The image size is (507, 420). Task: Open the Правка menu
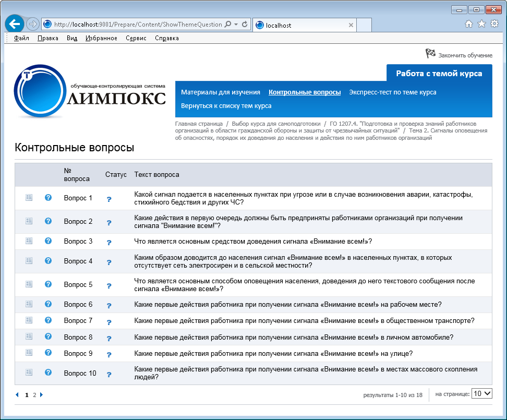48,38
